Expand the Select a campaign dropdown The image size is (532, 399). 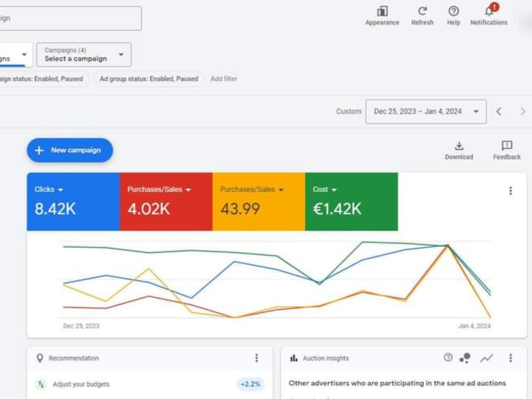pyautogui.click(x=84, y=55)
